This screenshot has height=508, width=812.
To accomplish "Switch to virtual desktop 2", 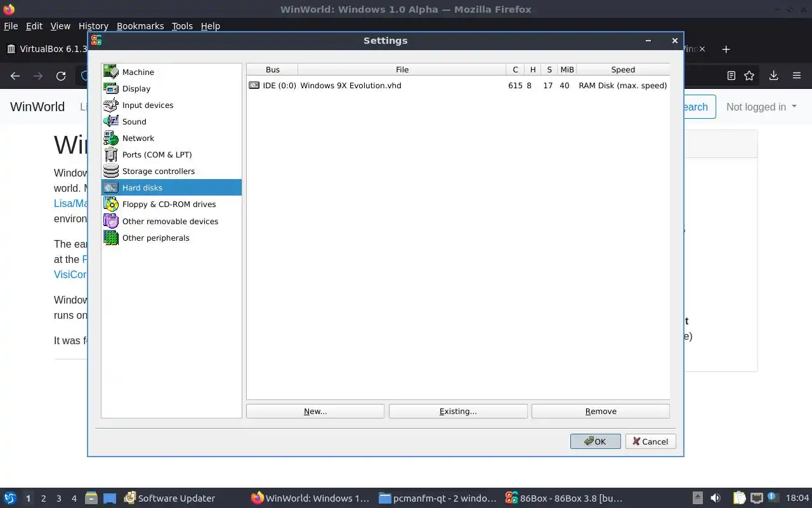I will pos(43,498).
